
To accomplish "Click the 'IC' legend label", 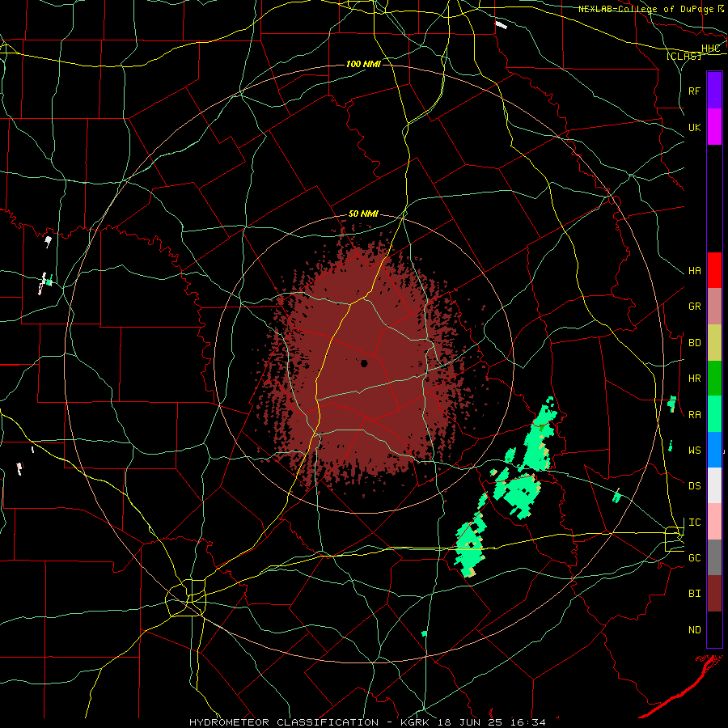I will click(x=694, y=523).
